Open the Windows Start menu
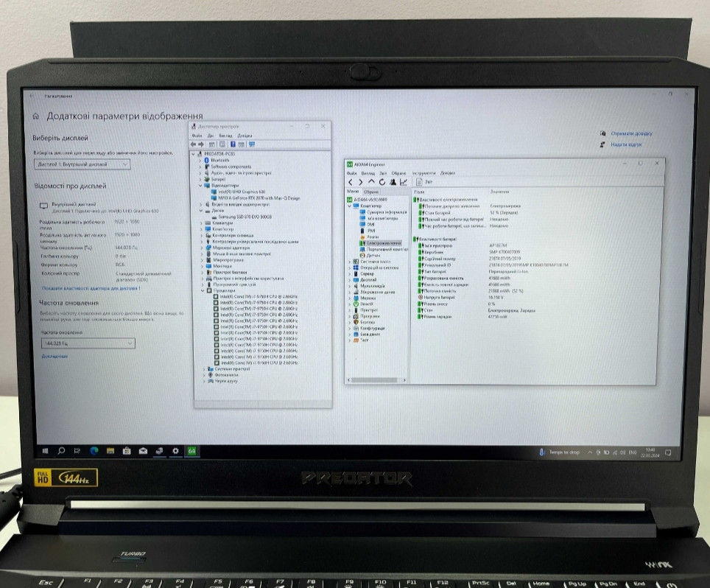 [45, 450]
